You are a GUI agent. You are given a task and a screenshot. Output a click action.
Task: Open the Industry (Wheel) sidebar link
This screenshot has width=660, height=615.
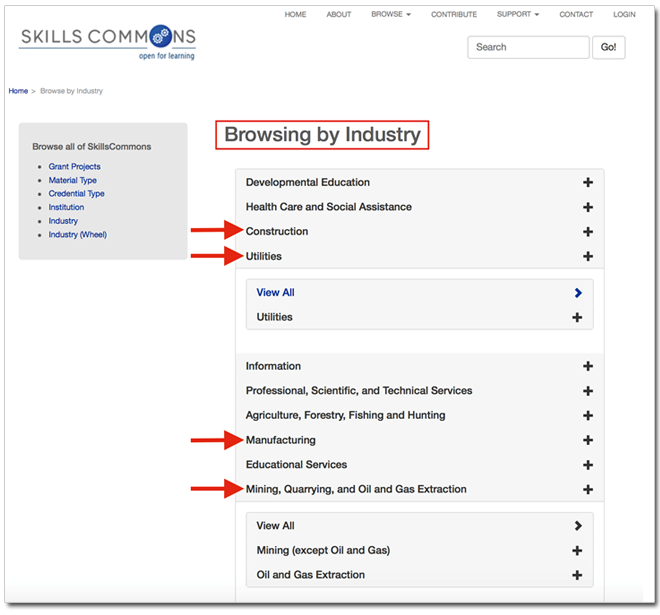[x=77, y=234]
